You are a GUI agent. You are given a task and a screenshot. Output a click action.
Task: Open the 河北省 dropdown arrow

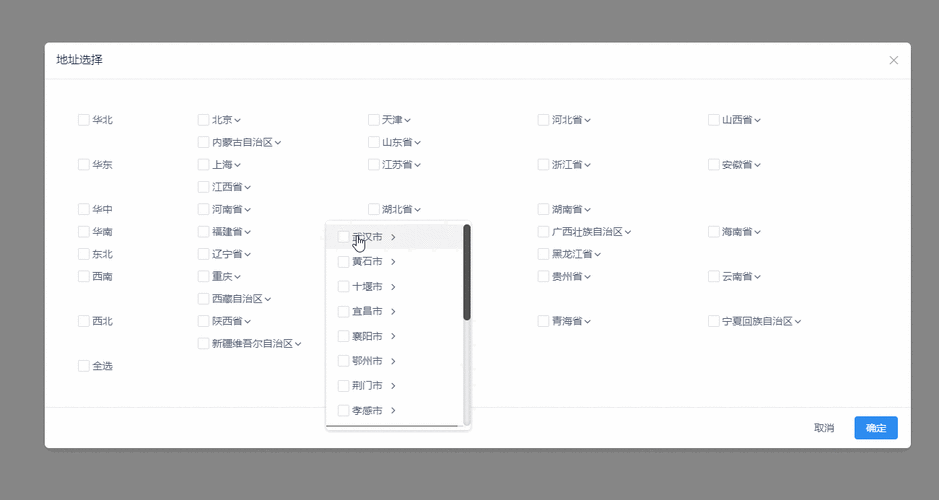click(x=587, y=120)
